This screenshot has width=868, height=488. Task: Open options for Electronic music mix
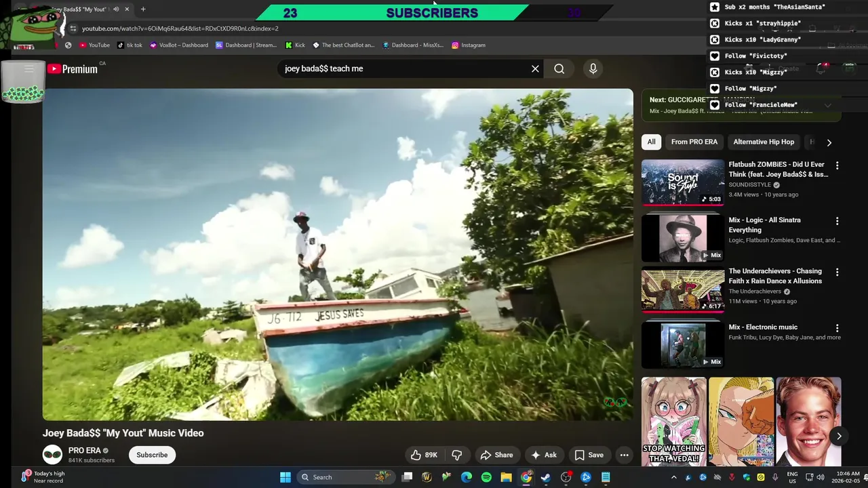[x=837, y=328]
